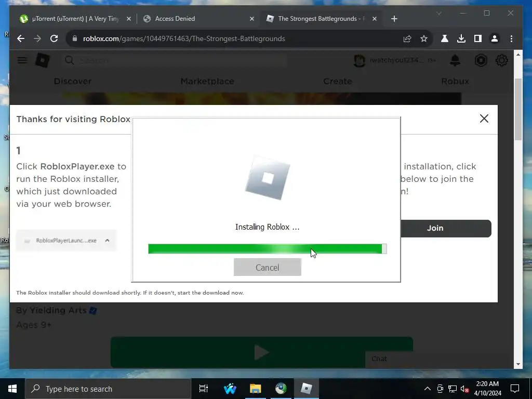Close the Thanks for visiting Roblox dialog
532x399 pixels.
pyautogui.click(x=484, y=118)
